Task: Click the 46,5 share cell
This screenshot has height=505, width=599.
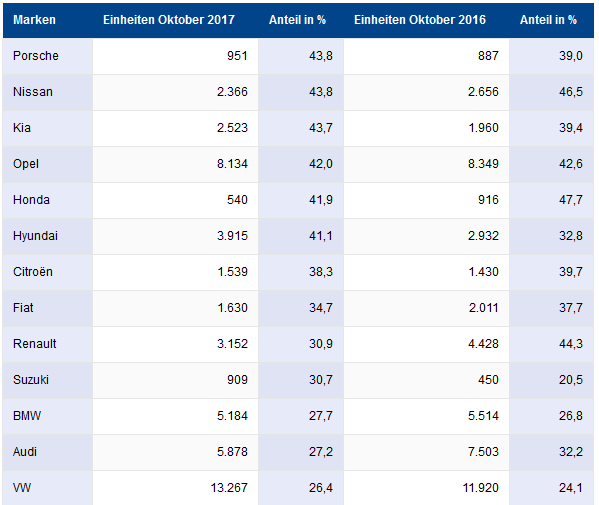Action: 552,92
